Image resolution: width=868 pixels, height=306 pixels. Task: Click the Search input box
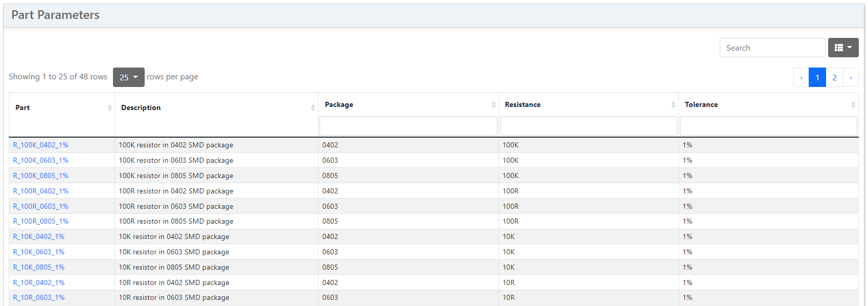[772, 48]
